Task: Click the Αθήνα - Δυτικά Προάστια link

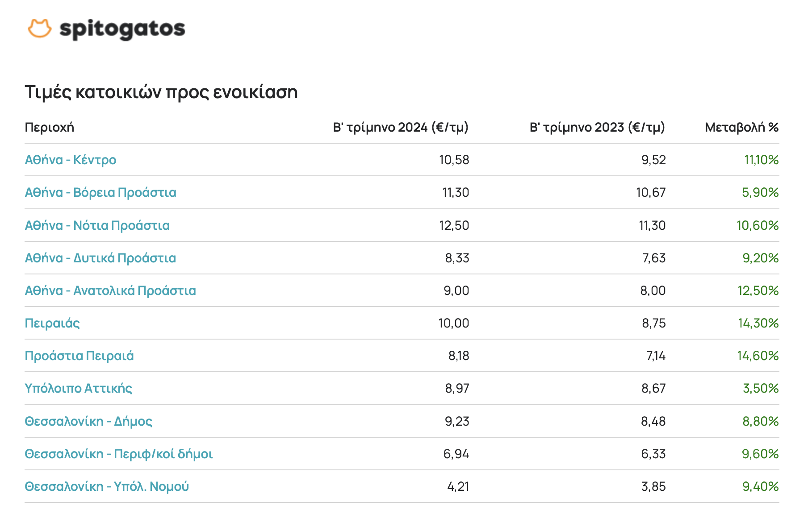Action: [100, 258]
